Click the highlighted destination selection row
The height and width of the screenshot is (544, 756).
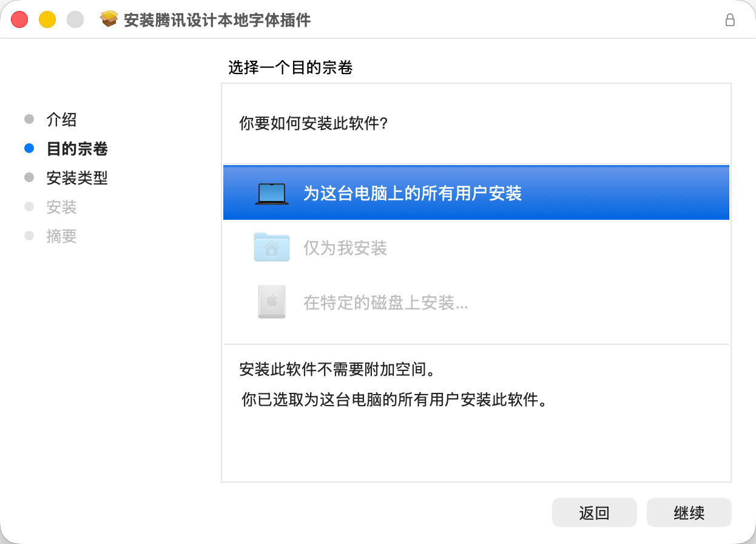pos(476,192)
